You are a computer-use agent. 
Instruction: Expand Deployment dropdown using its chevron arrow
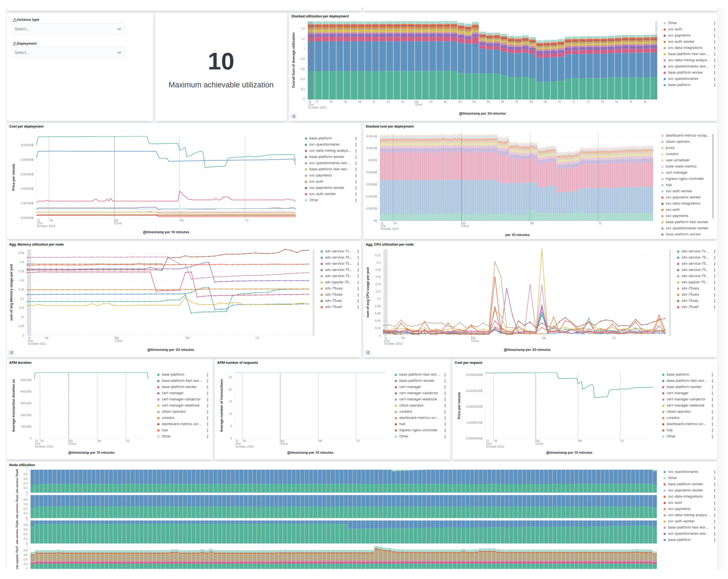tap(119, 53)
